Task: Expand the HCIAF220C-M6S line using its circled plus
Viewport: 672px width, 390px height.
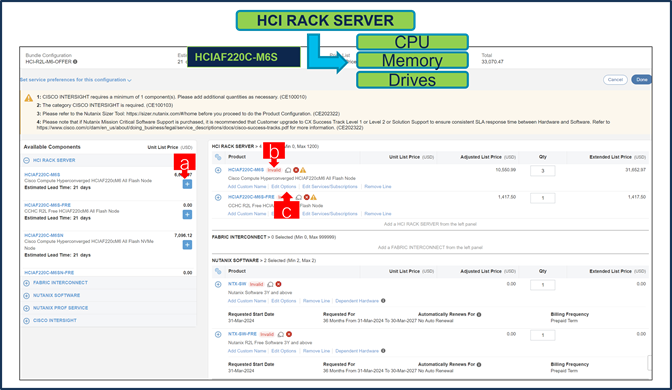Action: tap(218, 170)
